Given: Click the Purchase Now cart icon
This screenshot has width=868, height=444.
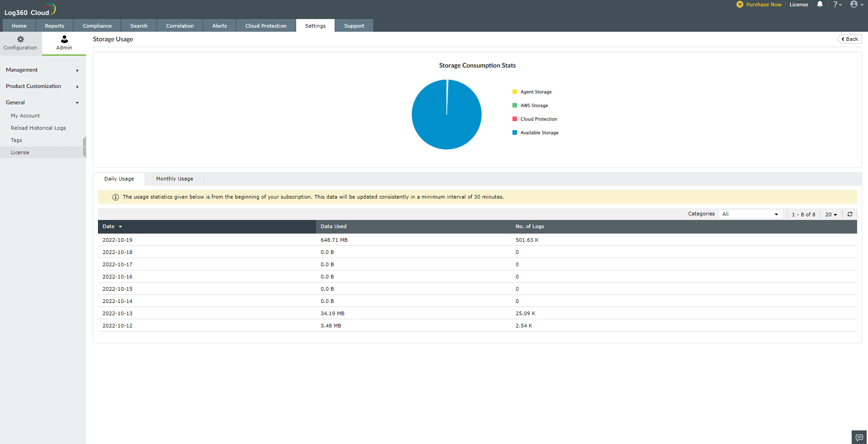Looking at the screenshot, I should (740, 5).
